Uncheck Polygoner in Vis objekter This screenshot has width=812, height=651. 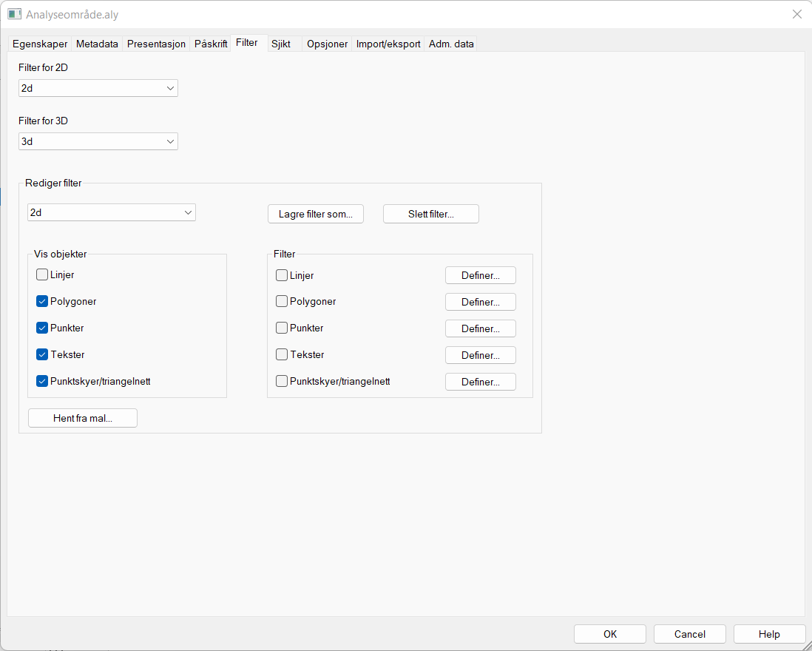pyautogui.click(x=42, y=302)
